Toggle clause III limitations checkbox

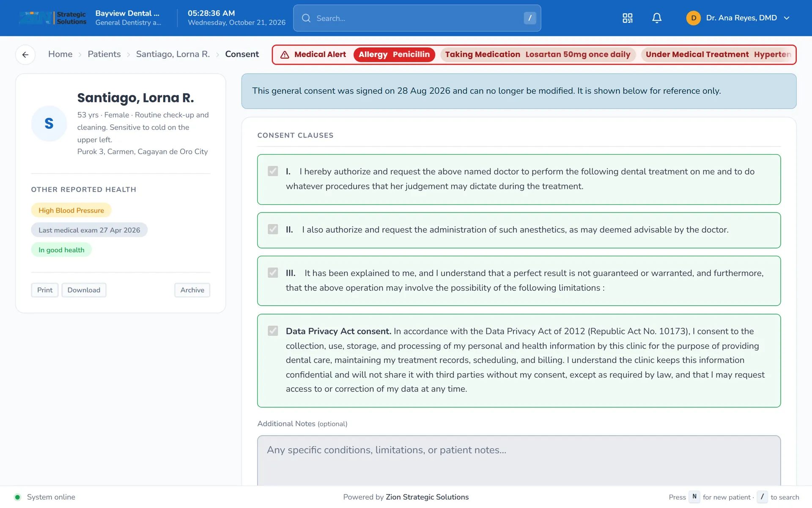point(273,273)
